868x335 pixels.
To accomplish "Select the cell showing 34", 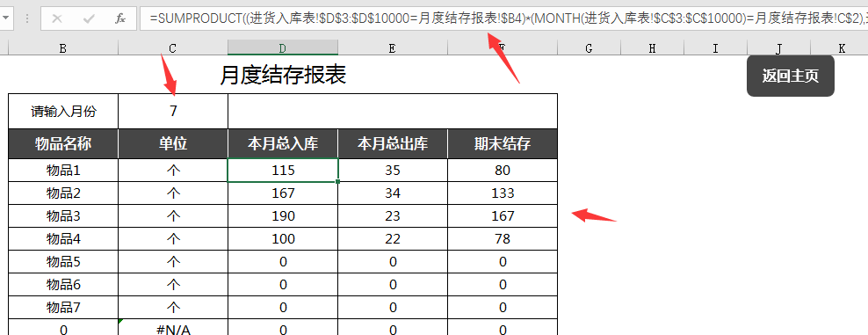I will pyautogui.click(x=393, y=193).
